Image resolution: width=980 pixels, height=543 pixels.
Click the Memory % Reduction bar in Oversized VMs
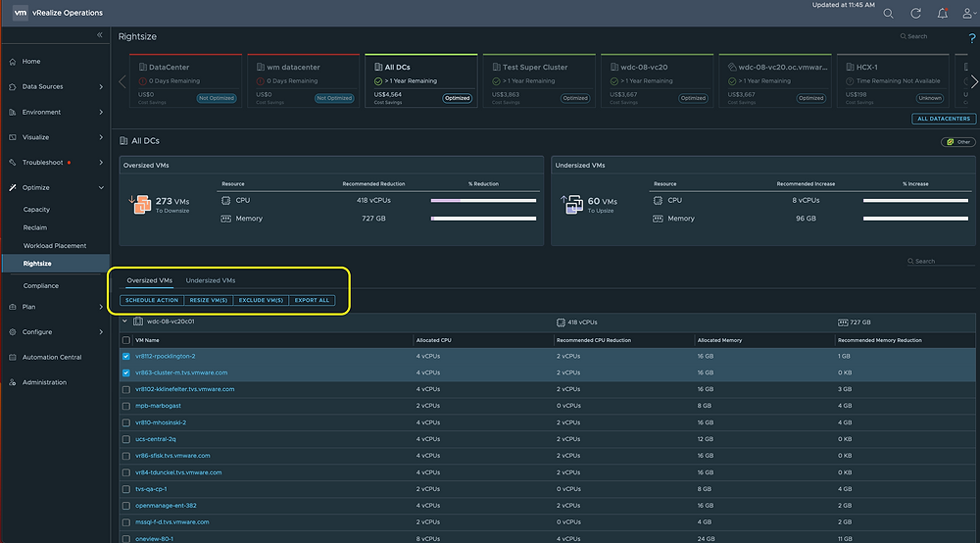pyautogui.click(x=483, y=219)
